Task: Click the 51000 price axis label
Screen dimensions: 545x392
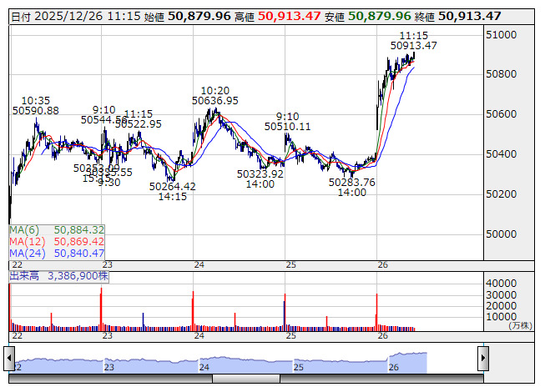Action: tap(502, 35)
